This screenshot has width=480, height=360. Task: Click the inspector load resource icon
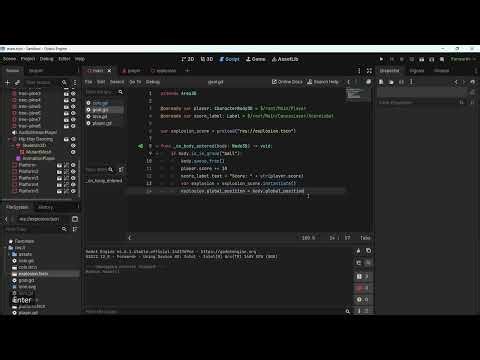[391, 82]
